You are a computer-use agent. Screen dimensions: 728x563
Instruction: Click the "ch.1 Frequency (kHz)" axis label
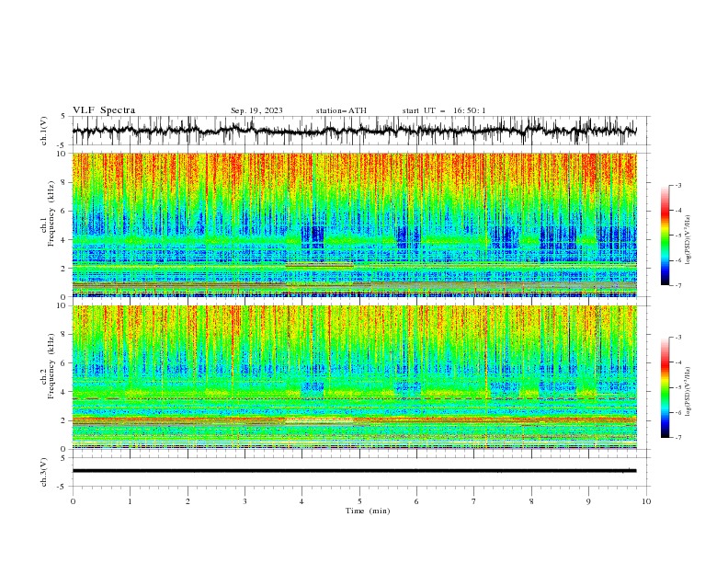(x=48, y=214)
